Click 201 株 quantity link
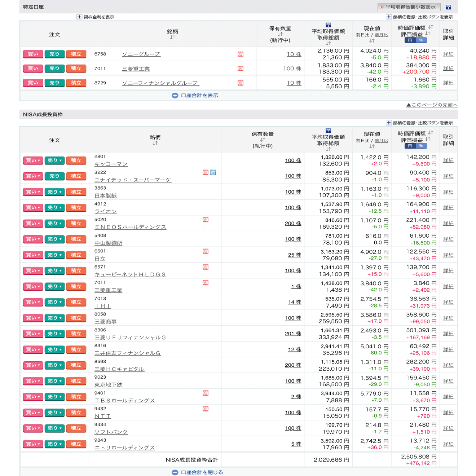This screenshot has height=476, width=476. (x=293, y=334)
